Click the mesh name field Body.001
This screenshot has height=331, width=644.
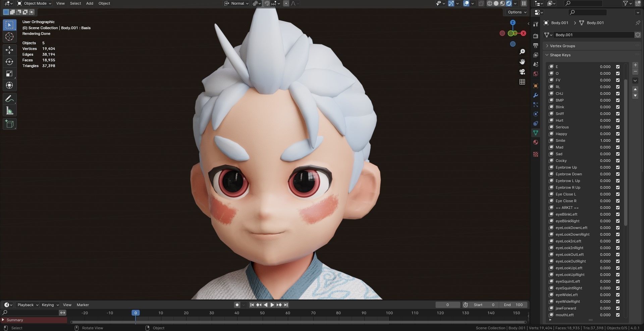[594, 35]
